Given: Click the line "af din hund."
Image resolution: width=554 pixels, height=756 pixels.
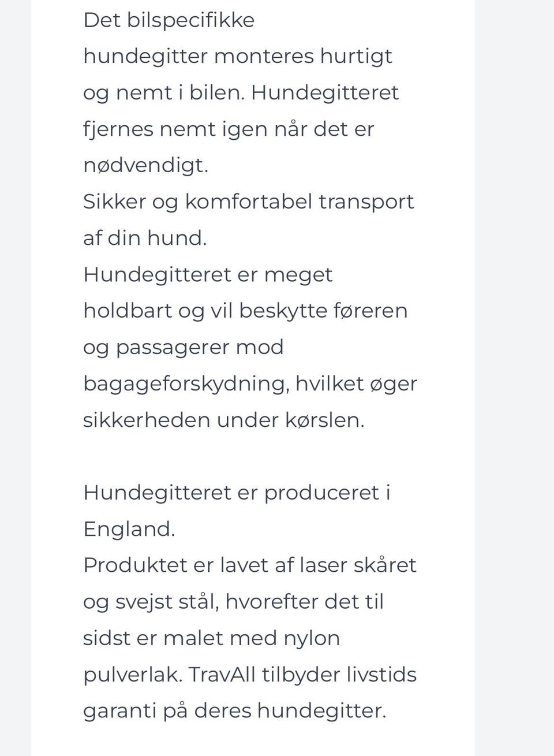Looking at the screenshot, I should point(145,238).
